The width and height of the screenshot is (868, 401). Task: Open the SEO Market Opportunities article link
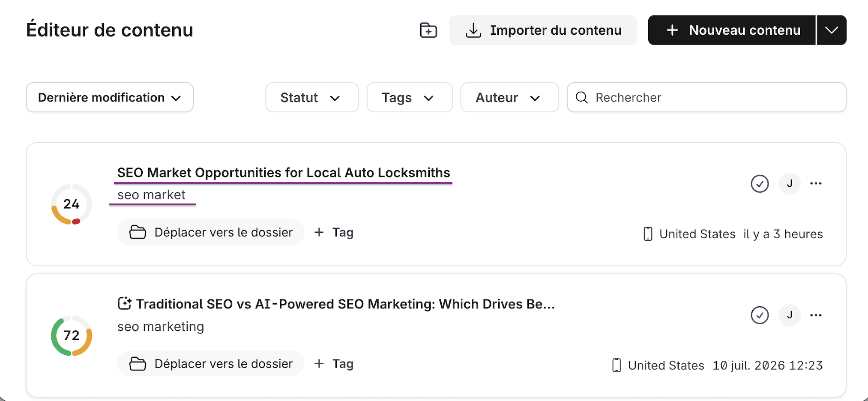[283, 173]
